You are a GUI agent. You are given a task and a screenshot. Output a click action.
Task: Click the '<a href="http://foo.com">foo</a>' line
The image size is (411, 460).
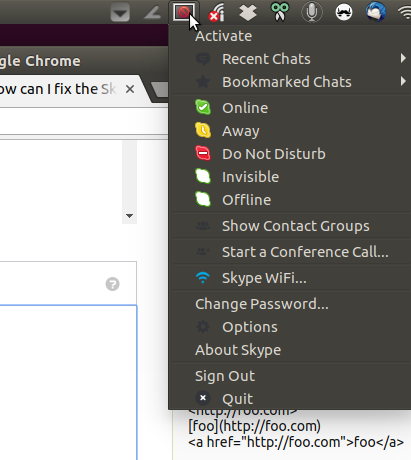tap(296, 442)
